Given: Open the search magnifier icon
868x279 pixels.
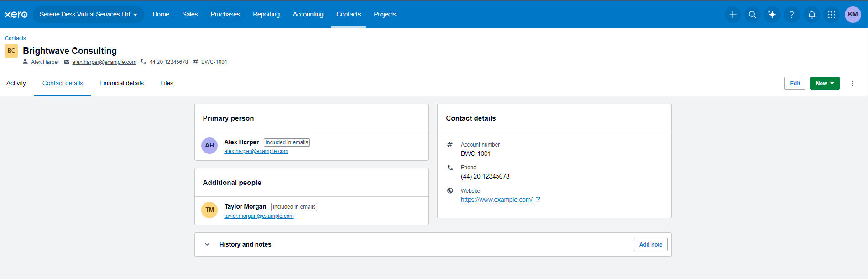Looking at the screenshot, I should coord(753,15).
